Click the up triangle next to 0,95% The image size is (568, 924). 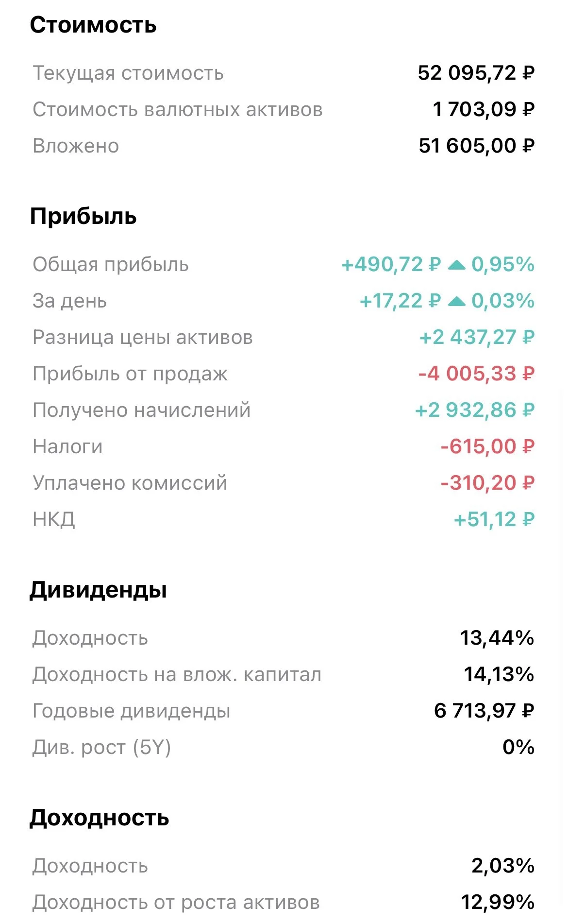coord(456,265)
